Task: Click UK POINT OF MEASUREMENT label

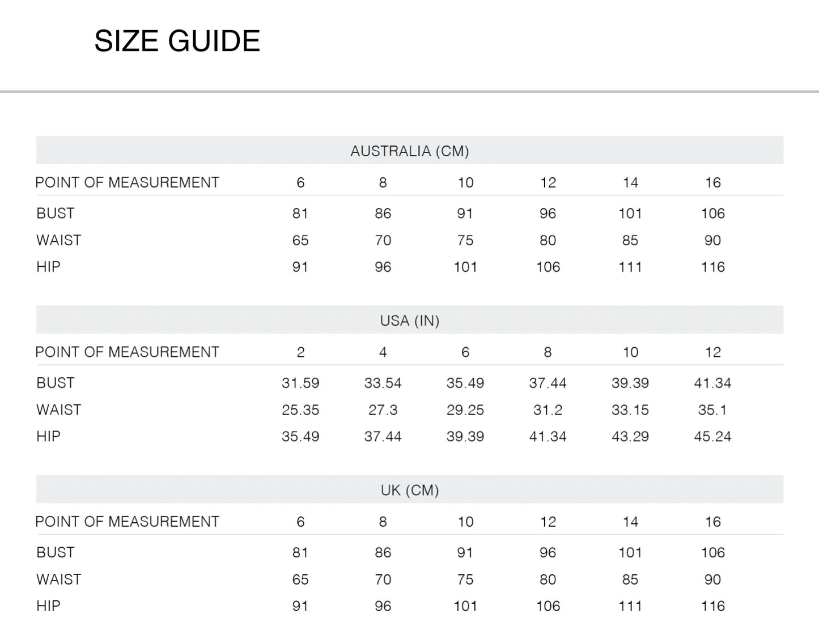Action: 127,522
